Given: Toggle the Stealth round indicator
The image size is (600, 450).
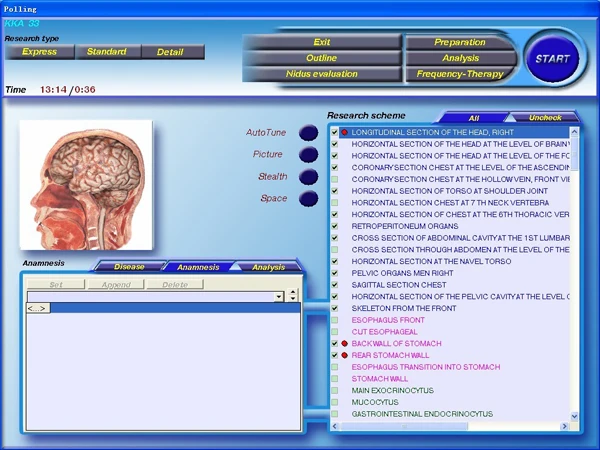Looking at the screenshot, I should coord(308,177).
